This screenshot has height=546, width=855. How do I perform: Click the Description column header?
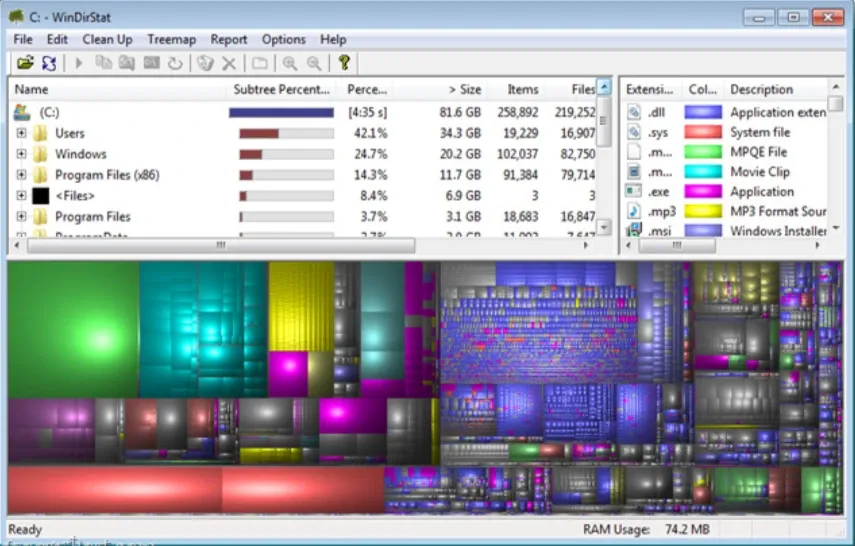pos(762,89)
